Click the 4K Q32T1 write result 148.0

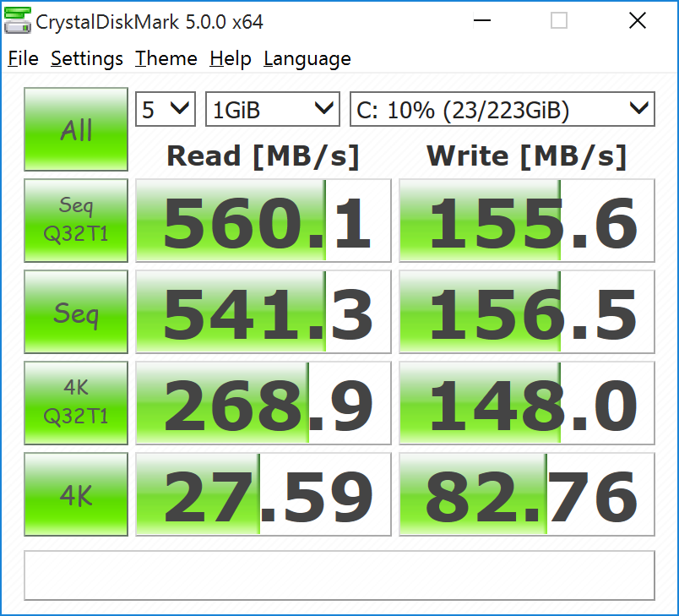click(527, 403)
